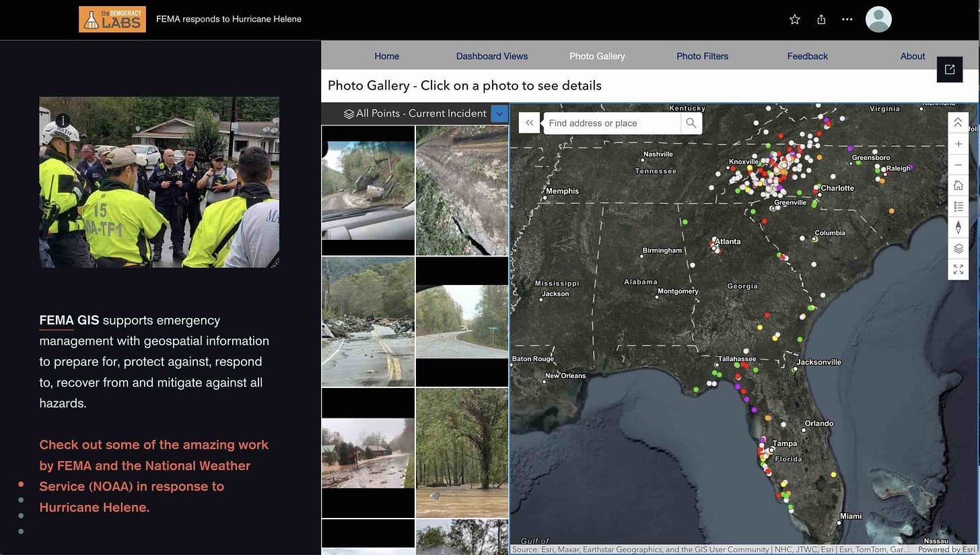The width and height of the screenshot is (980, 555).
Task: Open the flooded forest tree photo thumbnail
Action: pos(462,453)
